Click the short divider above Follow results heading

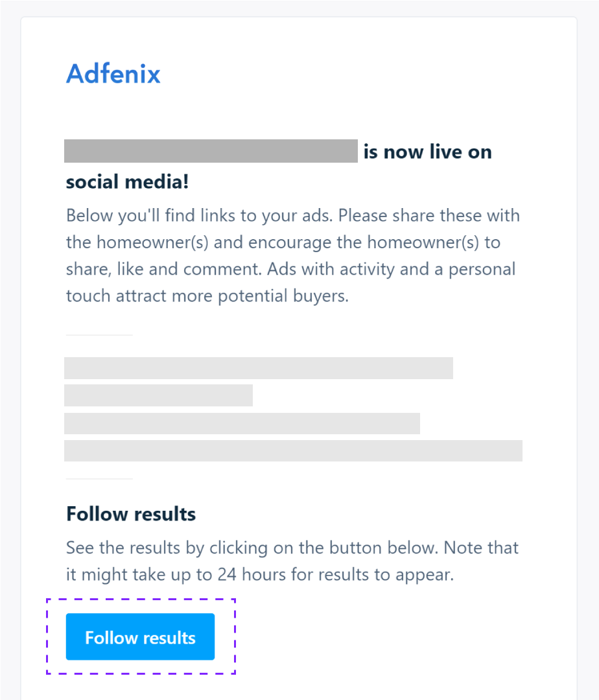(x=99, y=479)
